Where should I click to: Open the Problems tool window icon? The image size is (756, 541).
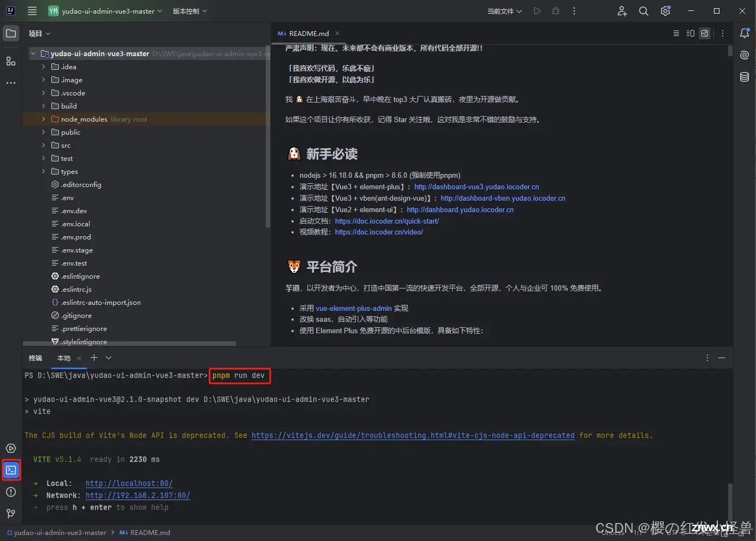tap(11, 492)
